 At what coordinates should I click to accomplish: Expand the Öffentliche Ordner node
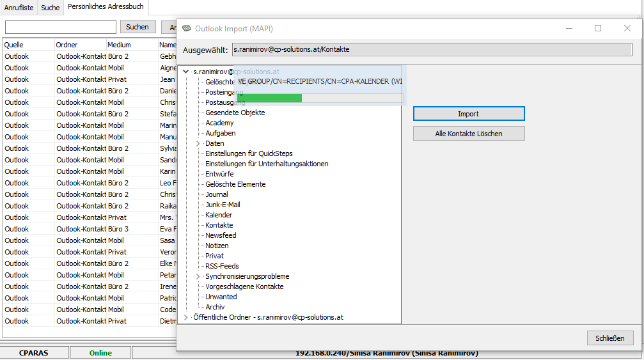(x=185, y=317)
